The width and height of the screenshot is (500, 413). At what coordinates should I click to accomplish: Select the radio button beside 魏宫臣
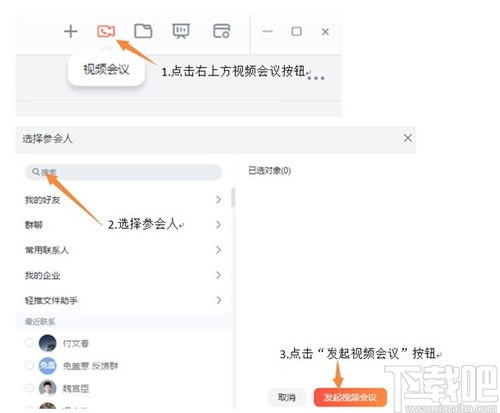[x=29, y=388]
